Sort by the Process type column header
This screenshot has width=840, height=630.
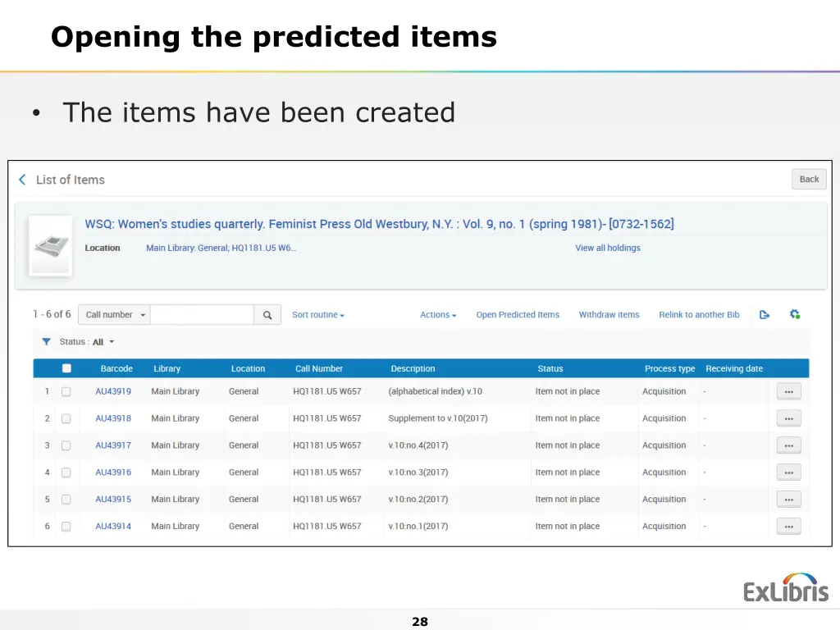click(x=669, y=368)
